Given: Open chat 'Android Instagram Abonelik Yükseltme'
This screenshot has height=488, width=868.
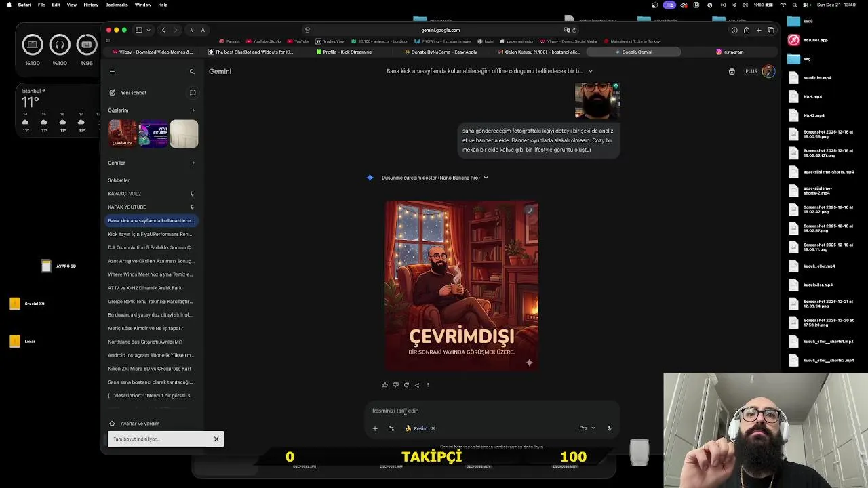Looking at the screenshot, I should click(x=151, y=355).
